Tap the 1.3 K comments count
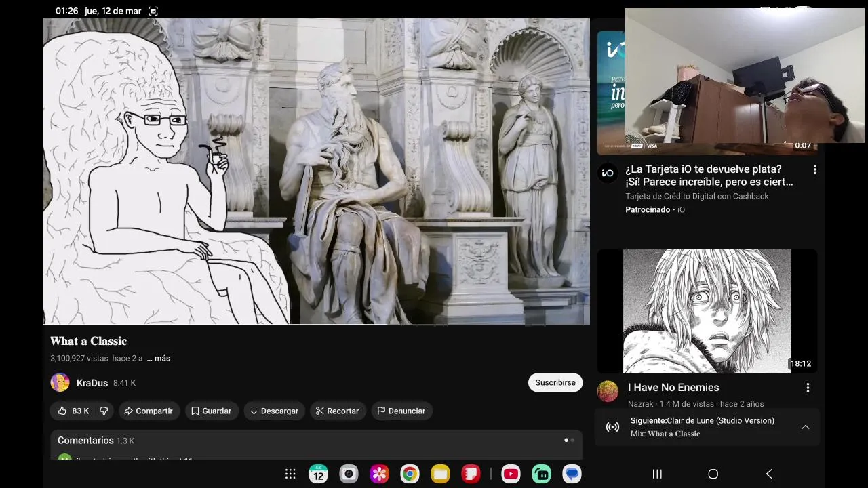Viewport: 868px width, 488px height. coord(125,441)
